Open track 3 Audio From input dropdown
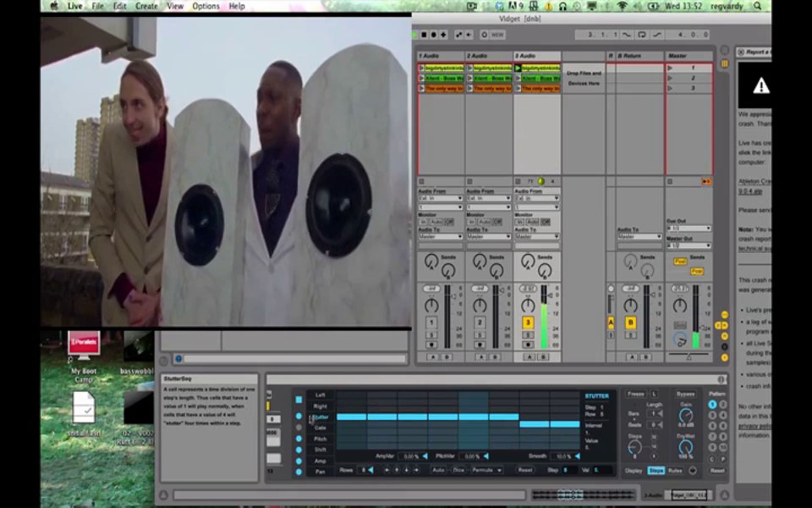The image size is (812, 508). click(537, 198)
